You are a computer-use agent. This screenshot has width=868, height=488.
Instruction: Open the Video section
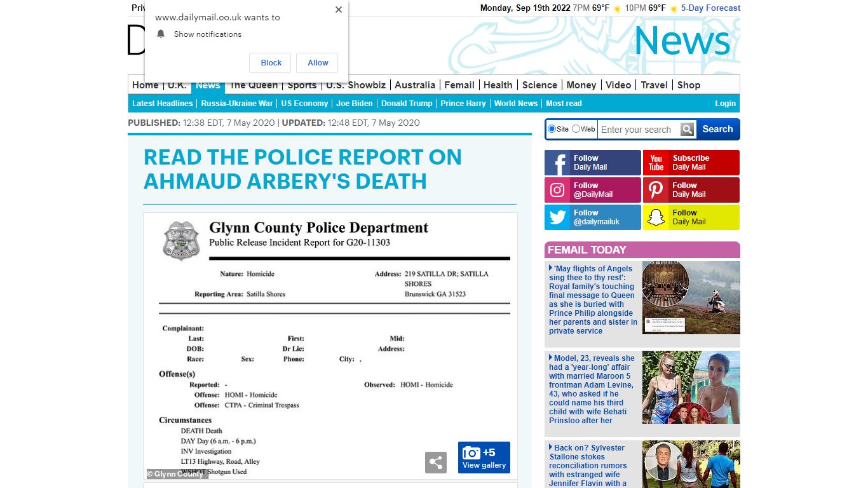[618, 85]
